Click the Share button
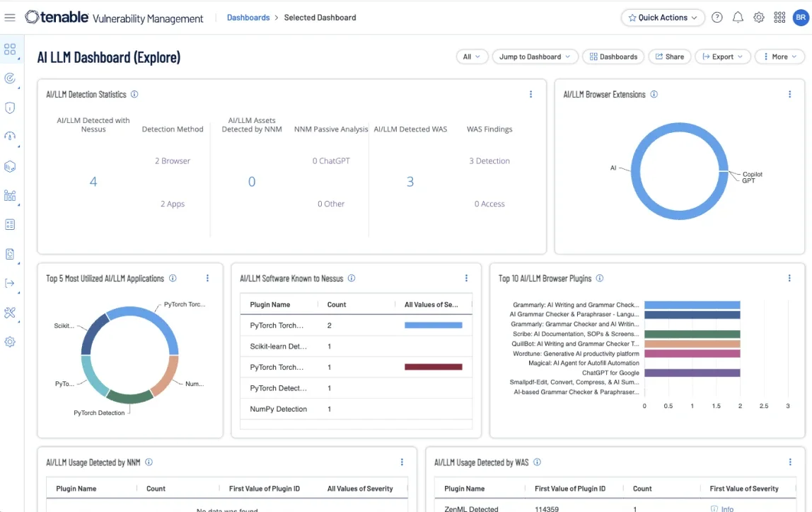This screenshot has width=812, height=512. (670, 57)
